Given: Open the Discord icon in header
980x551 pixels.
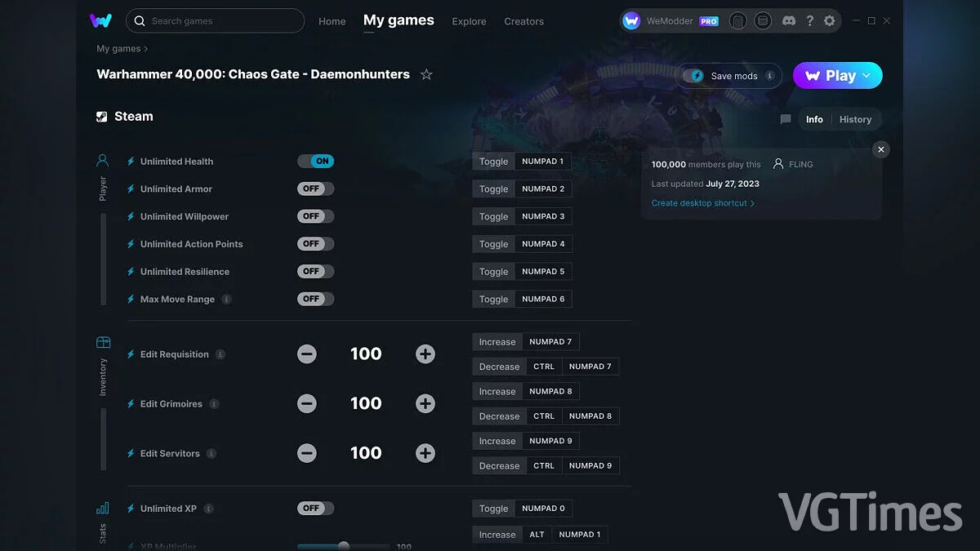Looking at the screenshot, I should pos(788,20).
